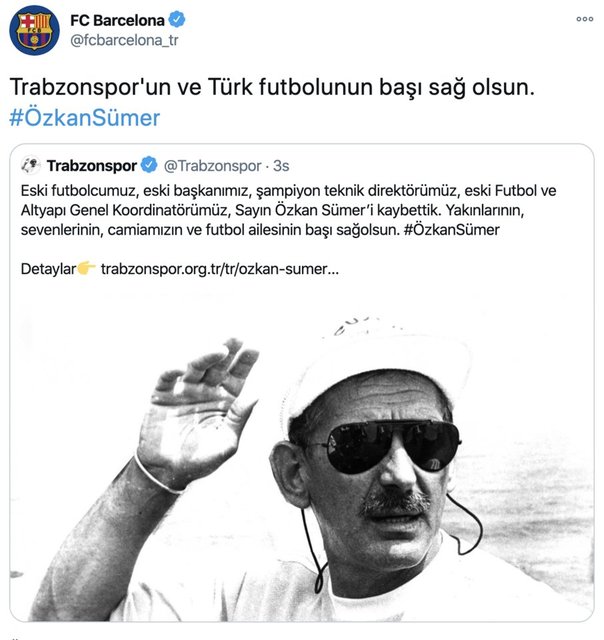Image resolution: width=604 pixels, height=640 pixels.
Task: Click the pointing hand emoji after Detaylar
Action: (x=86, y=268)
